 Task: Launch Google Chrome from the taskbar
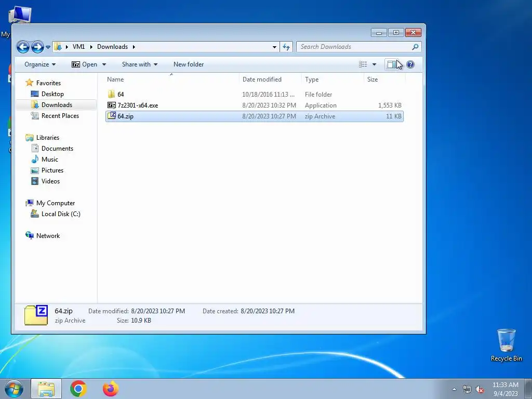pos(78,389)
